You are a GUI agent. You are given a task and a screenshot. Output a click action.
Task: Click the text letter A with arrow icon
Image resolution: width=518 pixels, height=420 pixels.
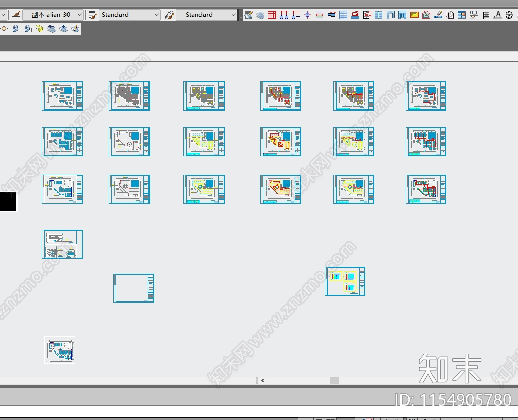497,15
